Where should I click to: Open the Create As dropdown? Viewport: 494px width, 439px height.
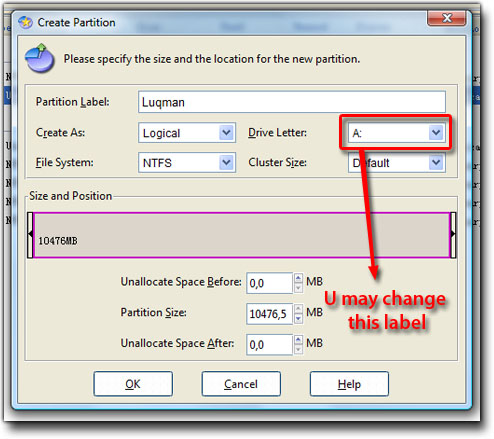tap(187, 133)
